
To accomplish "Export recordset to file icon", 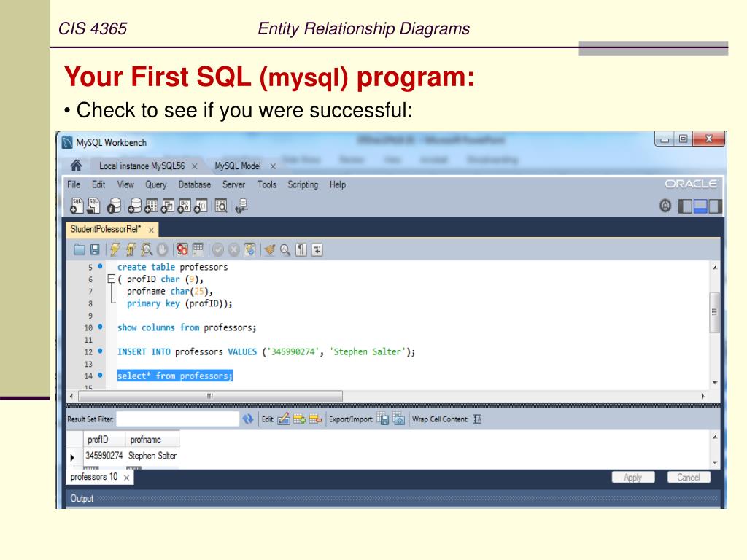I will [382, 419].
